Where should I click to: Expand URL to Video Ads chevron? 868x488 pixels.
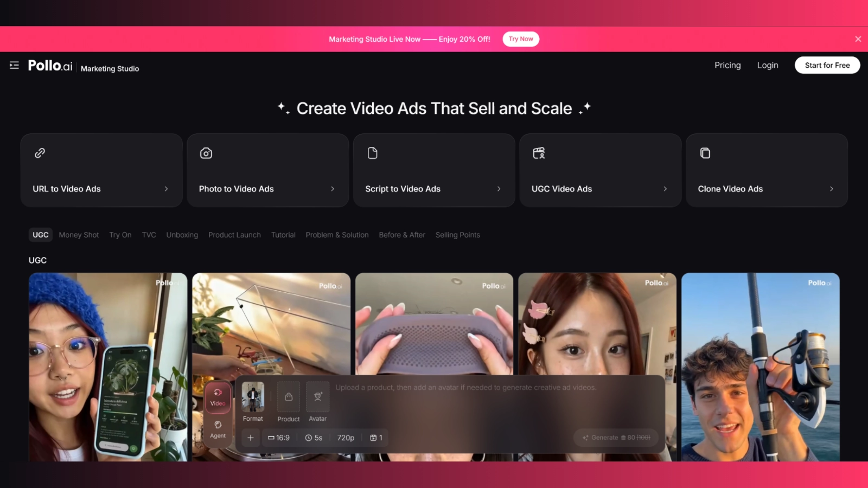pos(166,189)
